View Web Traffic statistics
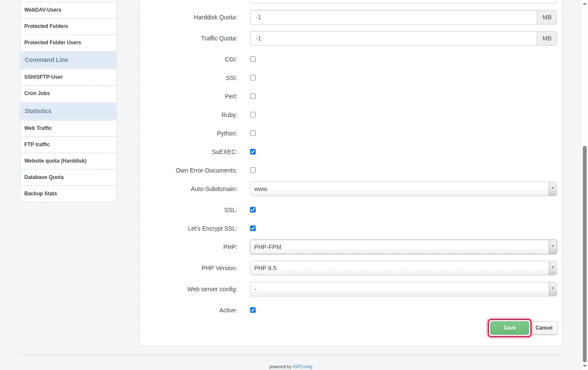The width and height of the screenshot is (588, 370). point(68,128)
